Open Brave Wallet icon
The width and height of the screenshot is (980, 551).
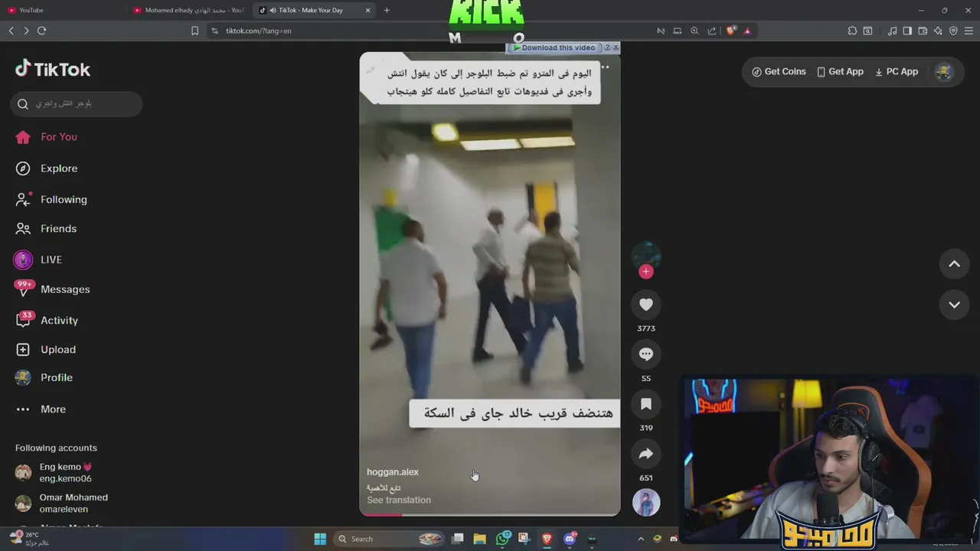point(923,31)
